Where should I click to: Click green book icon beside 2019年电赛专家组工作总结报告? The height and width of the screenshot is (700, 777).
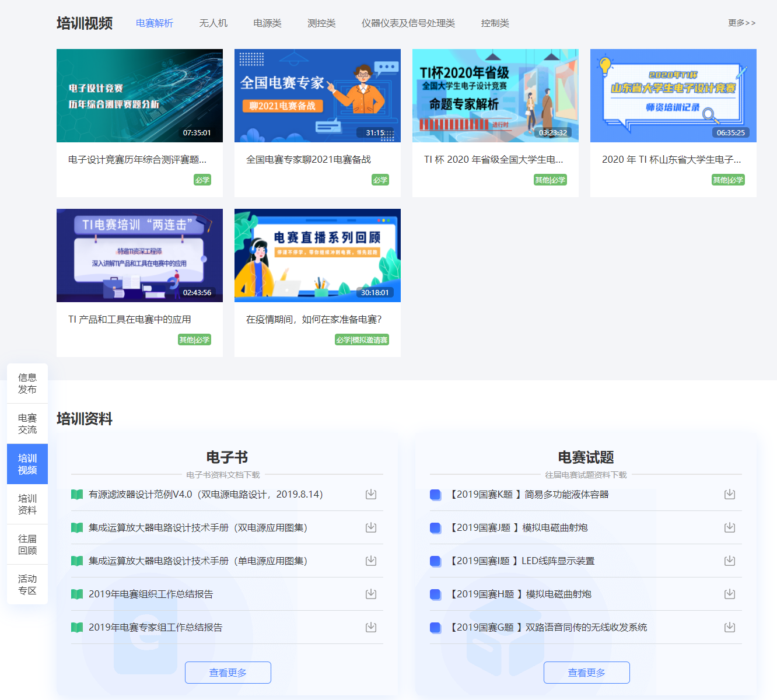pos(77,628)
